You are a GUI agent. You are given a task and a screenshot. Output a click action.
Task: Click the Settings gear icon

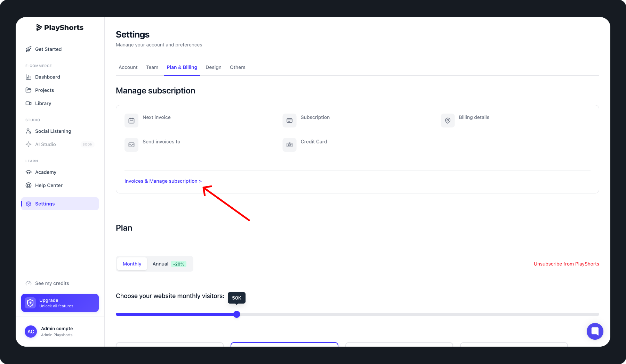point(29,204)
